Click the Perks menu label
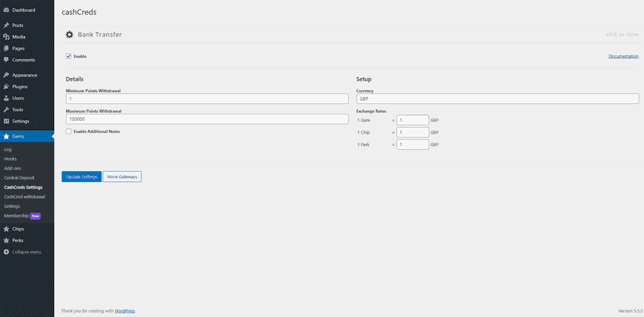 pos(18,240)
